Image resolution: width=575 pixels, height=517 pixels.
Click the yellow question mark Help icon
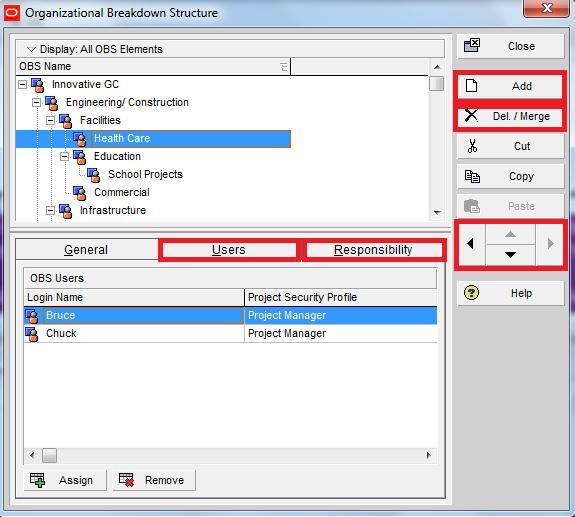click(471, 293)
